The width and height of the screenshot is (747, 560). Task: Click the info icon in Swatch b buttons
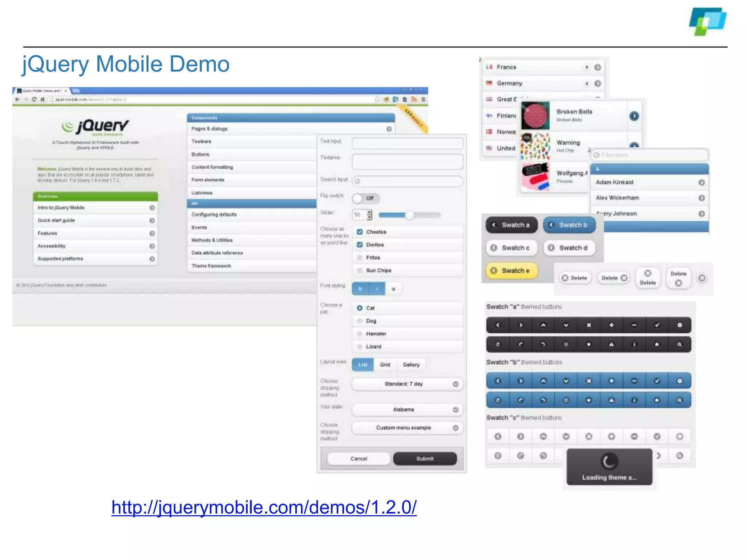(x=634, y=400)
